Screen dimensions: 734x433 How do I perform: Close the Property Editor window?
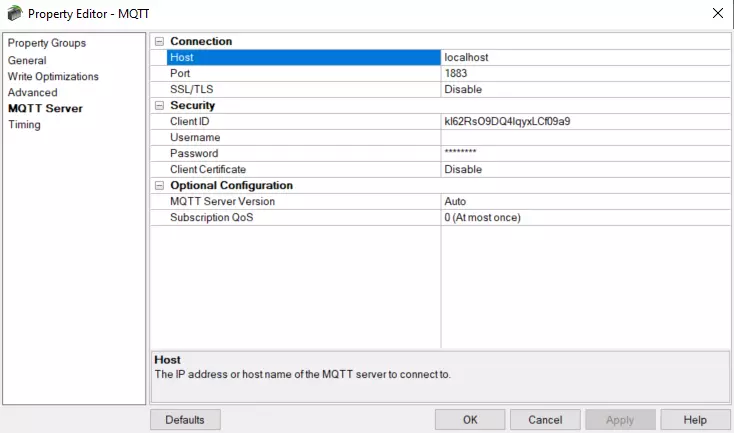(x=718, y=13)
